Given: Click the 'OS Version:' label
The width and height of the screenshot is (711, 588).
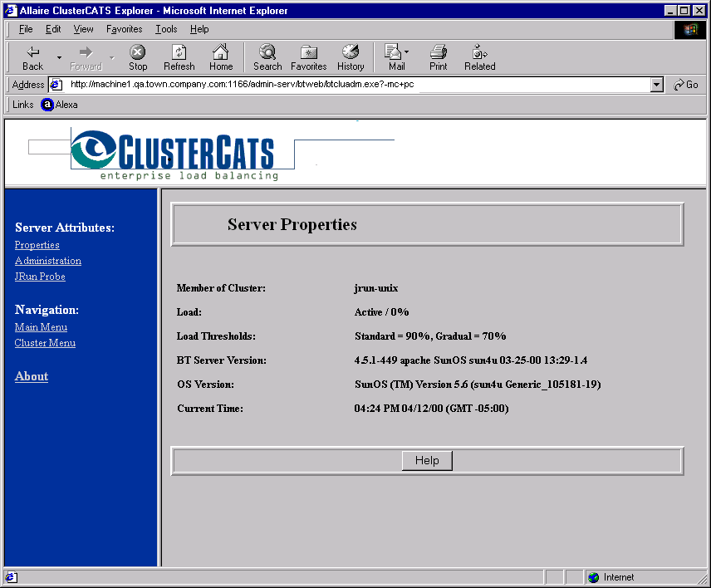Looking at the screenshot, I should pos(206,385).
